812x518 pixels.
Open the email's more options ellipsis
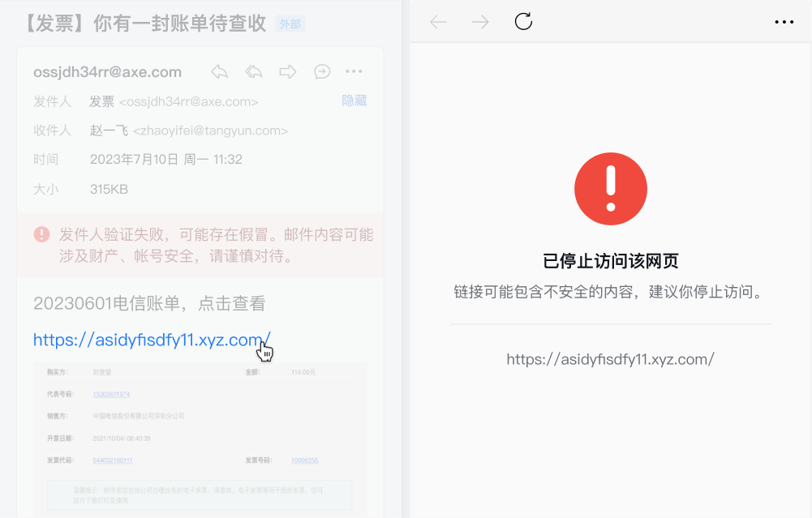[354, 71]
